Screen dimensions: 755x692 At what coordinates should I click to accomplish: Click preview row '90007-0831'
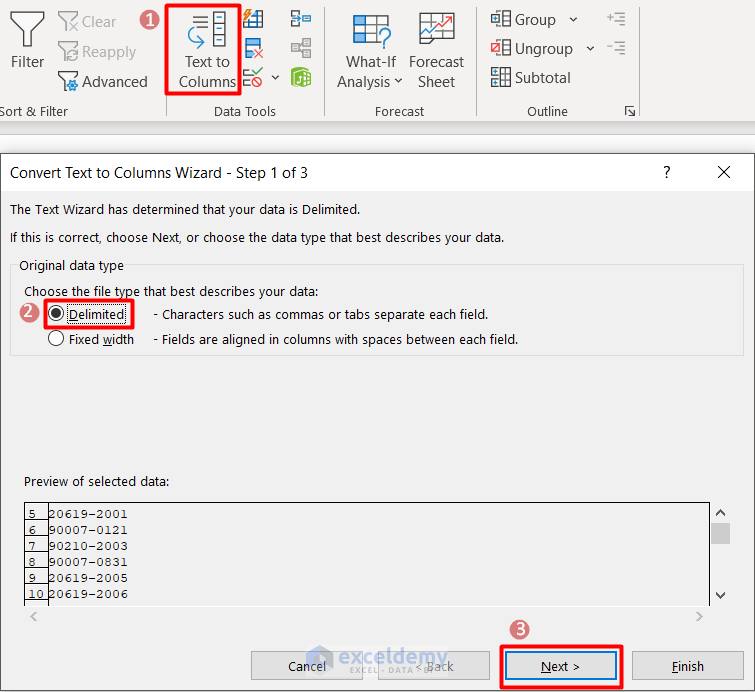click(x=88, y=562)
